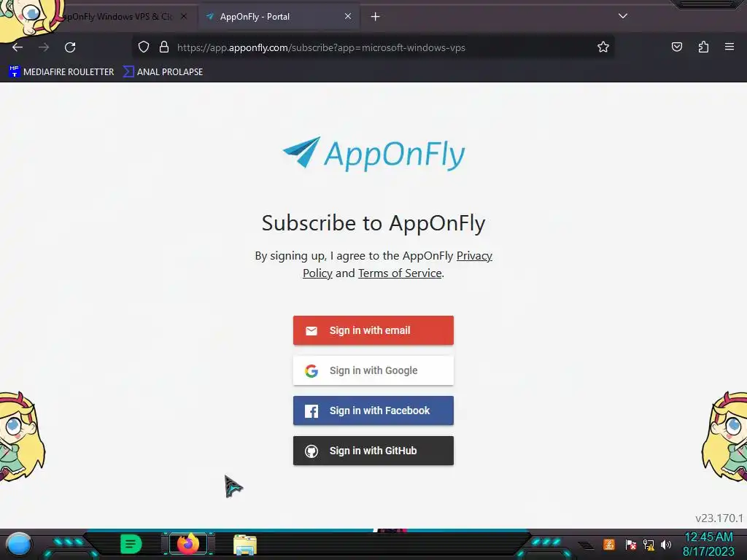Click the 'v23.170.1' version text

719,518
